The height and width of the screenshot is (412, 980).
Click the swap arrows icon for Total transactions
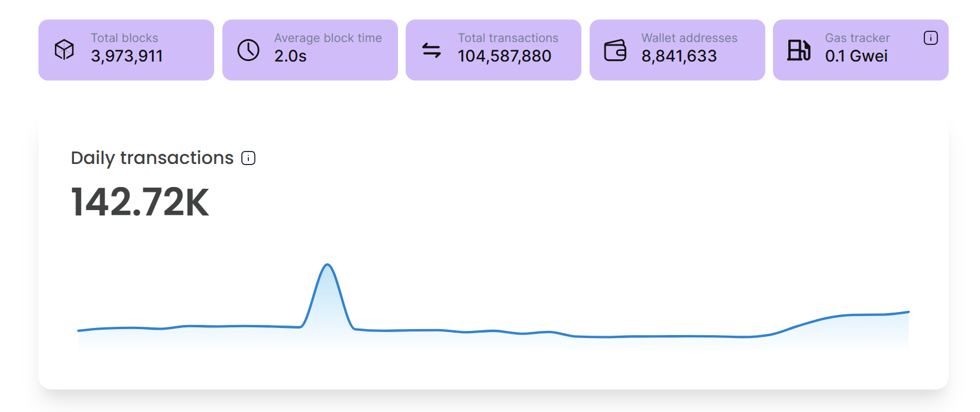pos(432,50)
